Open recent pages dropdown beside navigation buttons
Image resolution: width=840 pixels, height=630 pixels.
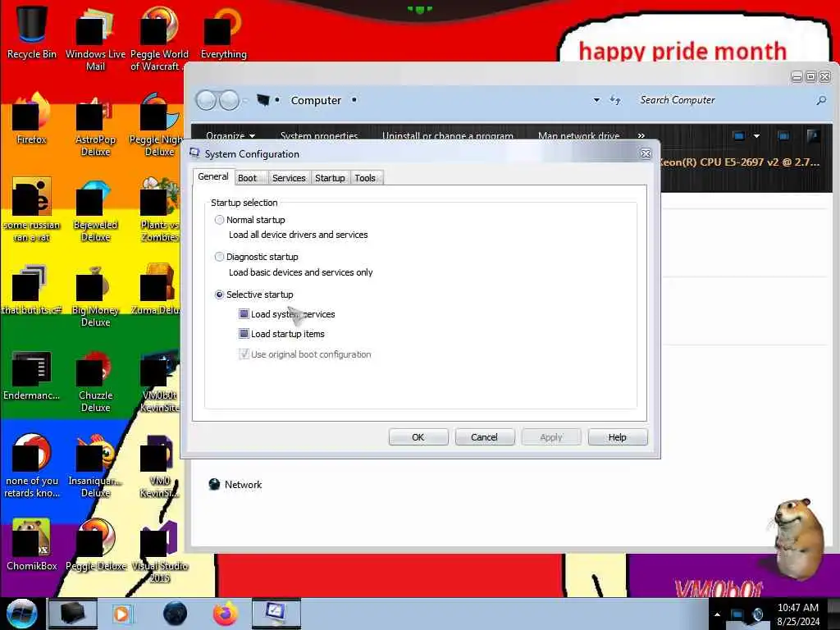click(244, 100)
